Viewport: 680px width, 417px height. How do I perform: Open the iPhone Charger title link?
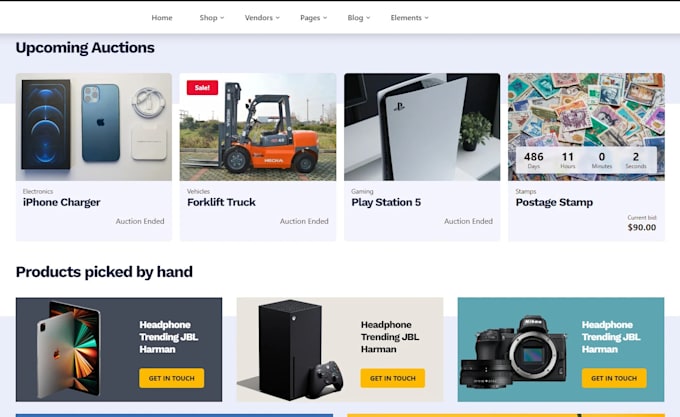pyautogui.click(x=62, y=202)
